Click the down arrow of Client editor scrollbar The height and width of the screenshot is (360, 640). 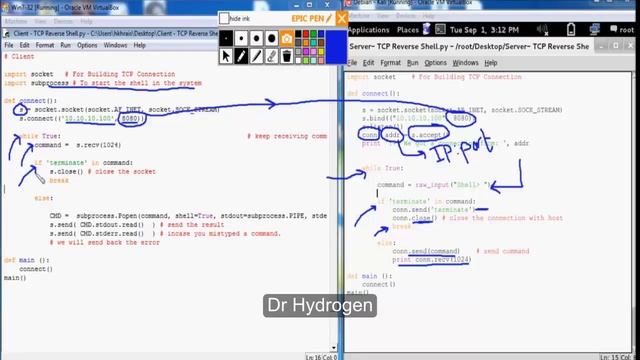334,348
